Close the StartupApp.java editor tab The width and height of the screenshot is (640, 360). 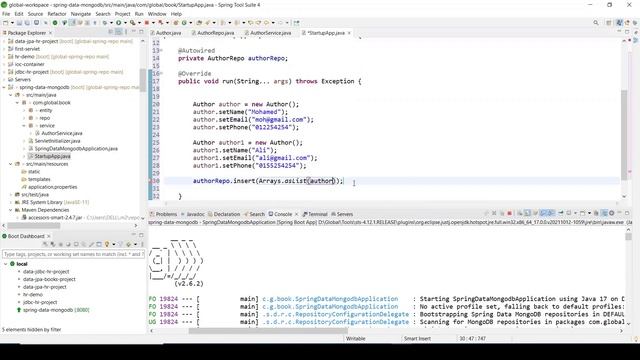pos(349,33)
